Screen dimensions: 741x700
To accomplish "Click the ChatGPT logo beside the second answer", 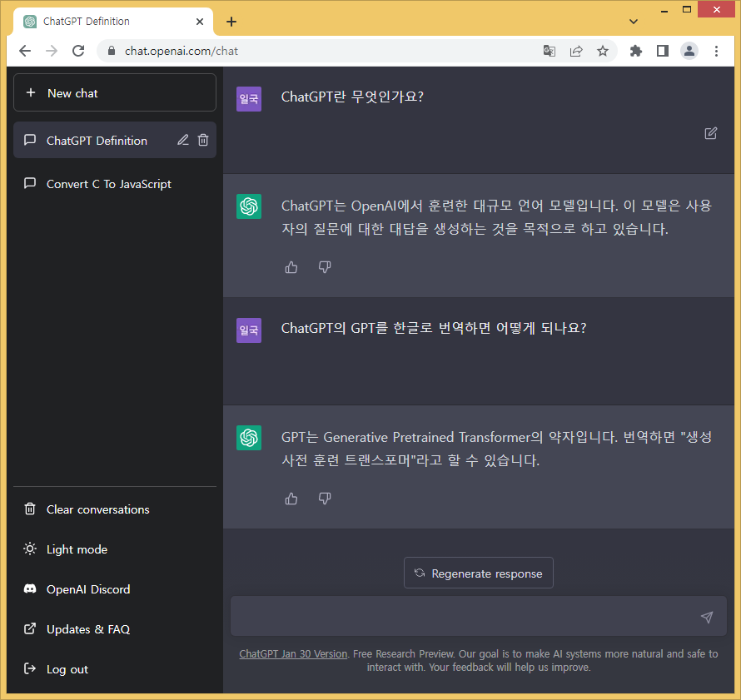I will pyautogui.click(x=249, y=438).
